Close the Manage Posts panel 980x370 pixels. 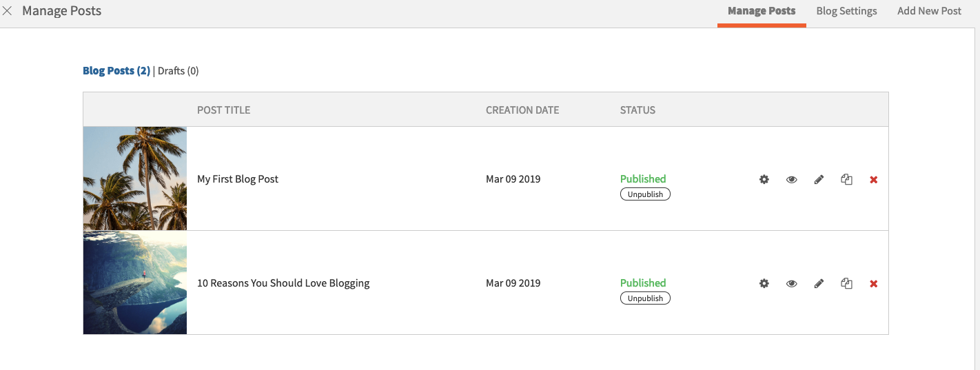pyautogui.click(x=8, y=11)
